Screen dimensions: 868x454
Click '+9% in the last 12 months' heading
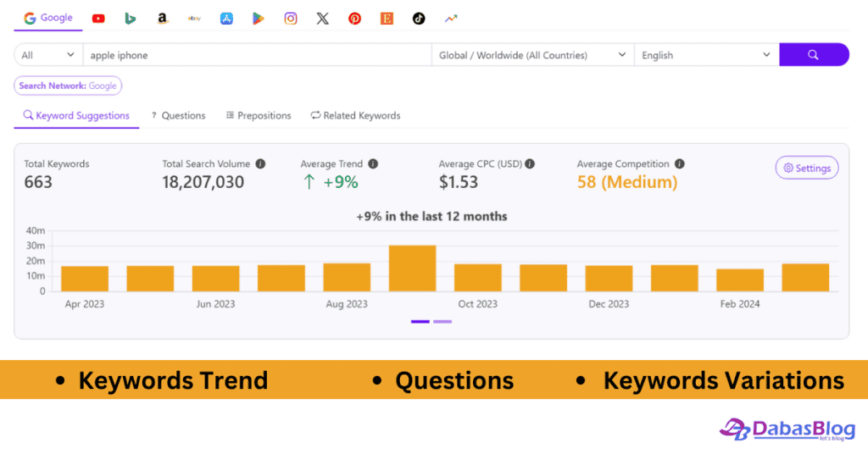coord(431,216)
